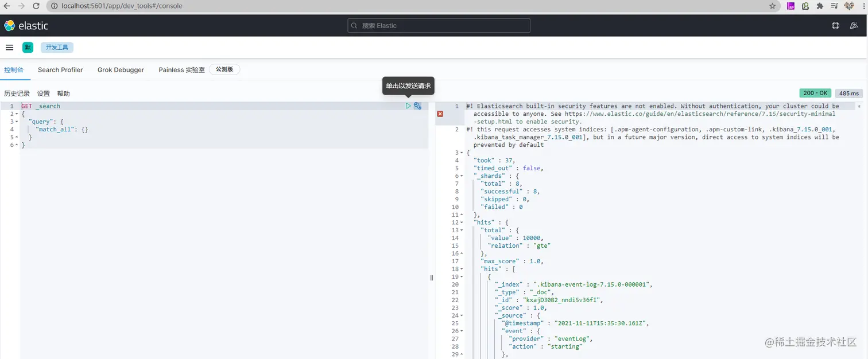Image resolution: width=868 pixels, height=359 pixels.
Task: Click the green play icon to send request
Action: coord(408,106)
